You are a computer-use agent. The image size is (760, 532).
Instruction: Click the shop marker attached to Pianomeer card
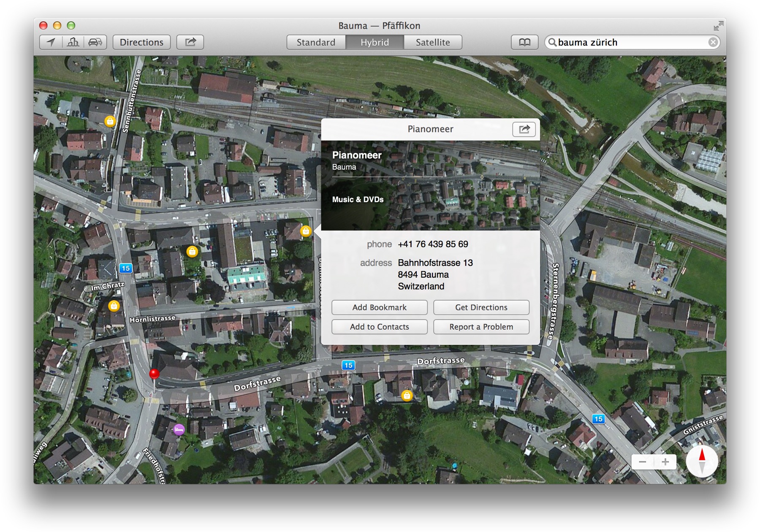click(306, 231)
